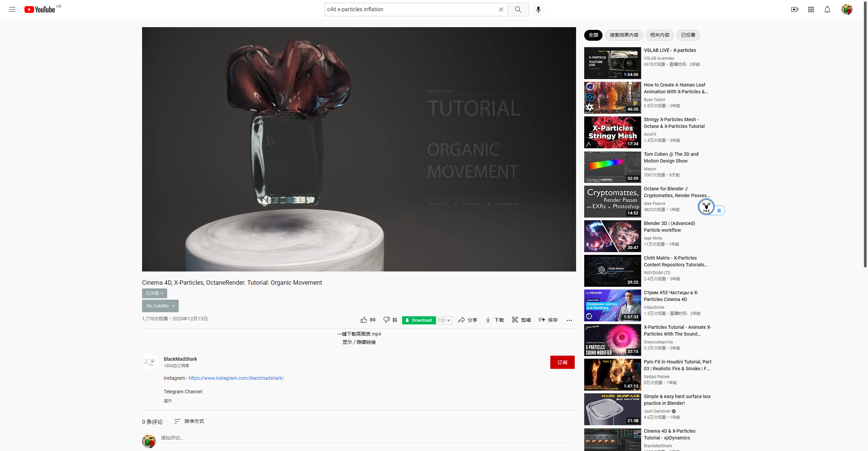
Task: Expand the No Subtitle dropdown
Action: (160, 306)
